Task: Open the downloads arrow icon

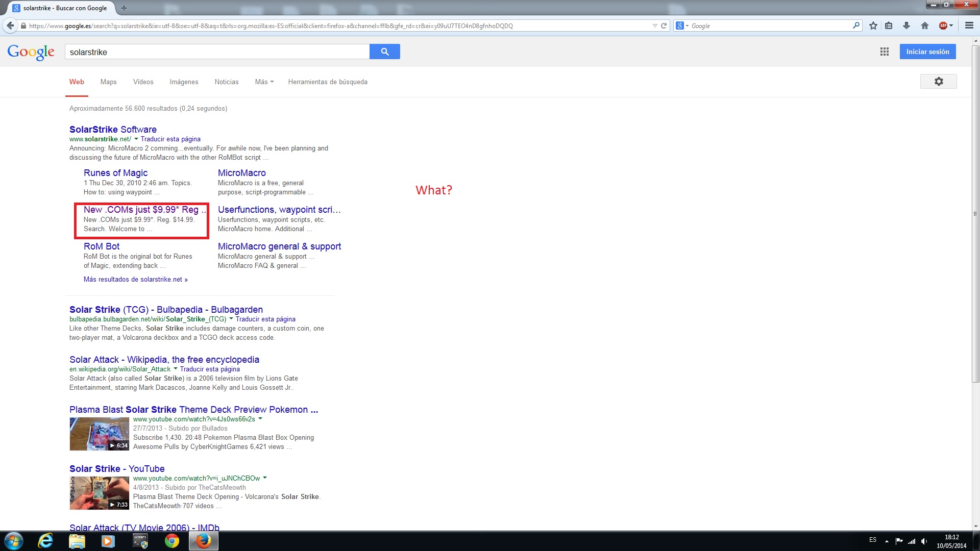Action: [x=906, y=26]
